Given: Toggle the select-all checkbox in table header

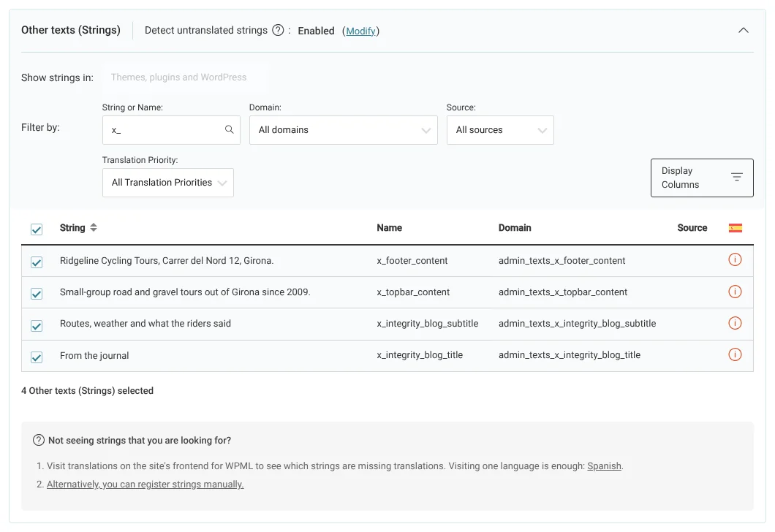Looking at the screenshot, I should tap(37, 229).
